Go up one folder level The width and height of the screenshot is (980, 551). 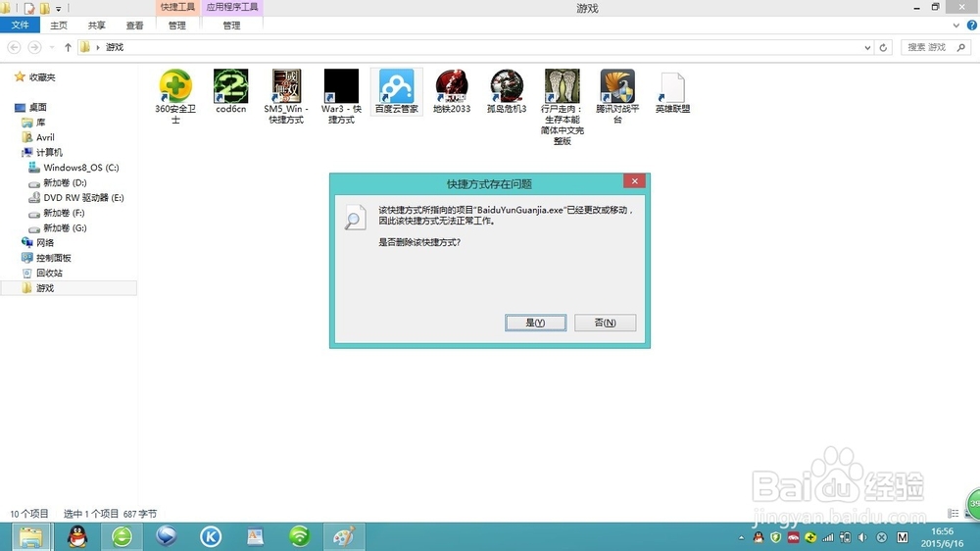(x=68, y=47)
